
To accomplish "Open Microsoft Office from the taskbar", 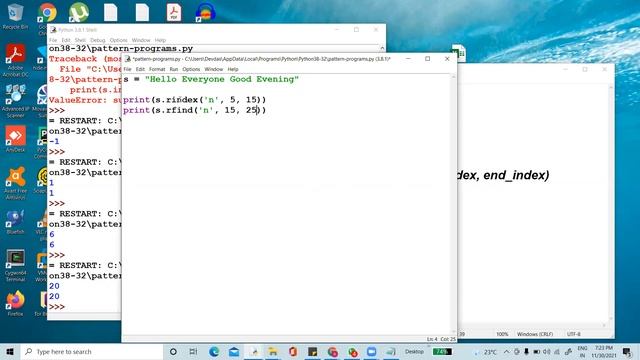I will (293, 351).
